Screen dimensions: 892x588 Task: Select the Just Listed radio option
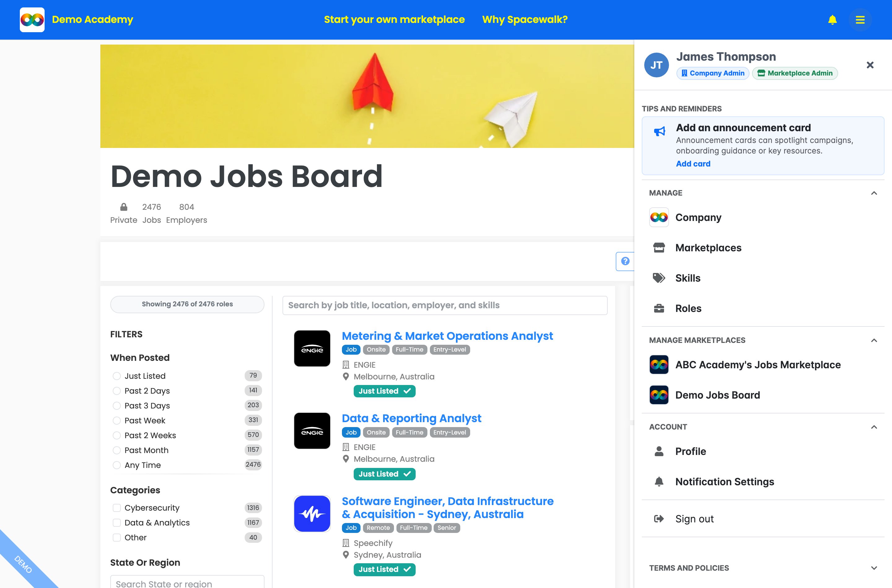[x=117, y=376]
